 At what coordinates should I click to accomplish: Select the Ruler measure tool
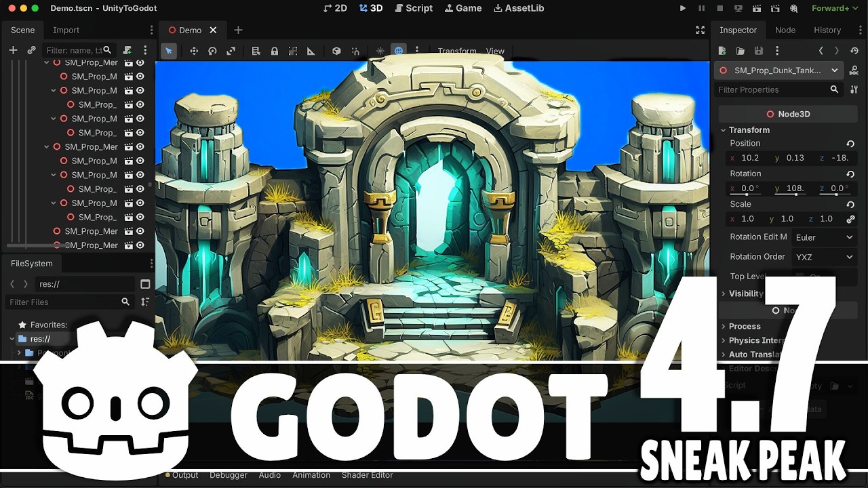coord(311,51)
